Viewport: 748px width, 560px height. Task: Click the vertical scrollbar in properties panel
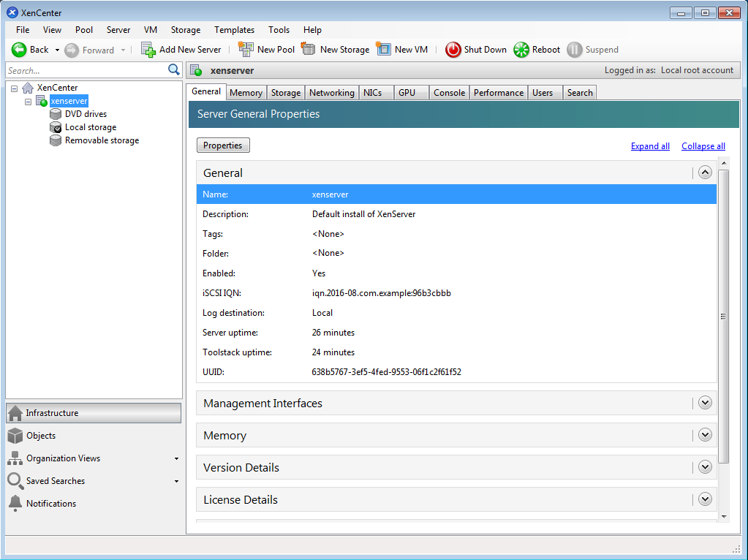[723, 317]
